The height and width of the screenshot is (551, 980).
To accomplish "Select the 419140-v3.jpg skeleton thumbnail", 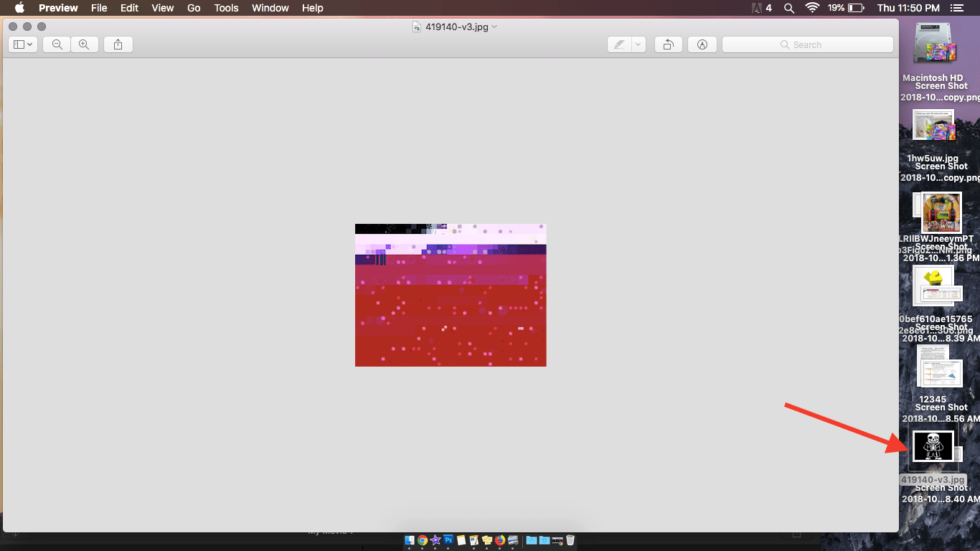I will [933, 446].
